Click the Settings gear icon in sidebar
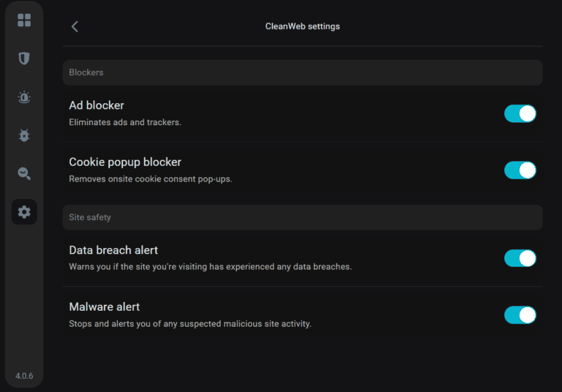562x392 pixels. tap(24, 212)
